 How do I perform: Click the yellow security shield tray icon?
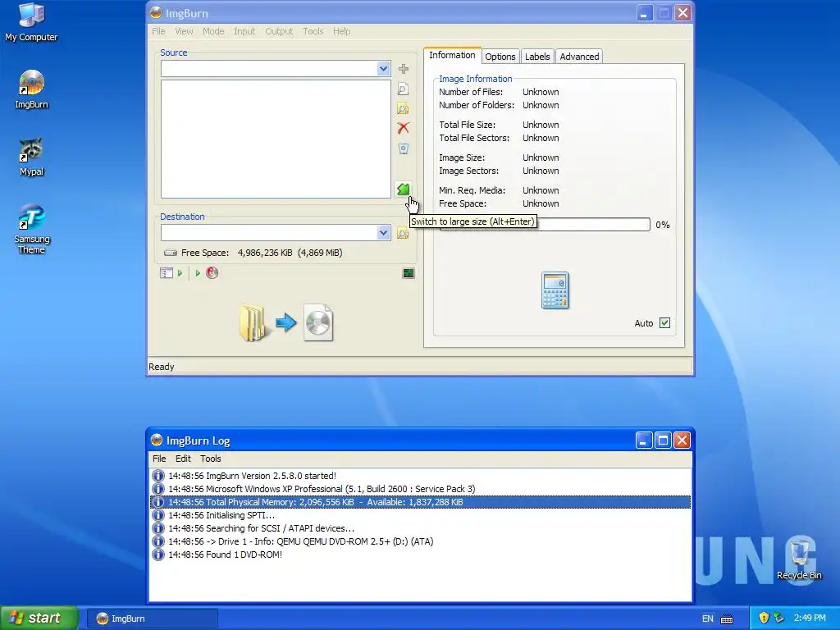(x=764, y=618)
